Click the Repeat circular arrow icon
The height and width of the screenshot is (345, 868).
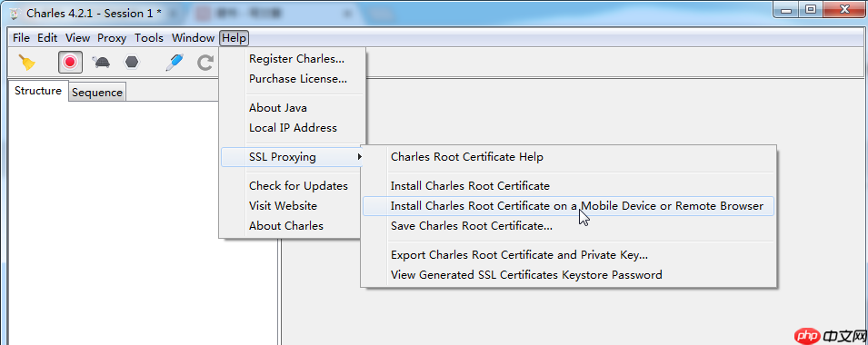(x=205, y=63)
